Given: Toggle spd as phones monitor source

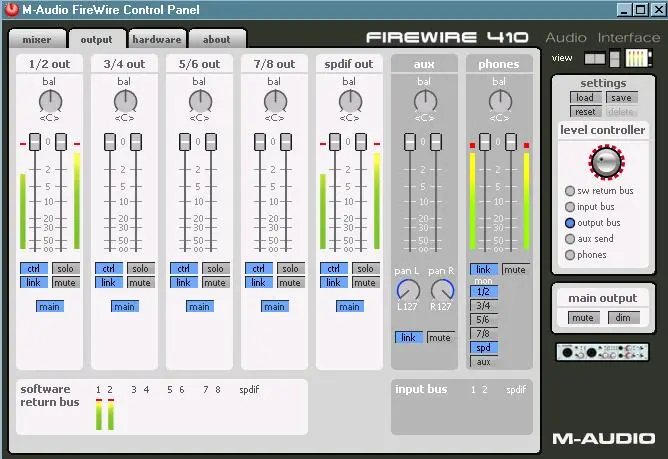Looking at the screenshot, I should tap(484, 348).
